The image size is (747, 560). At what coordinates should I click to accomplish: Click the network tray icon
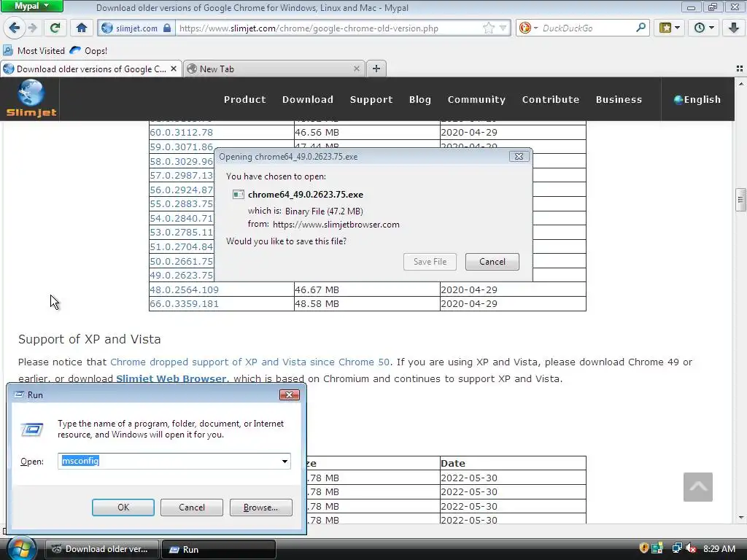[x=676, y=548]
